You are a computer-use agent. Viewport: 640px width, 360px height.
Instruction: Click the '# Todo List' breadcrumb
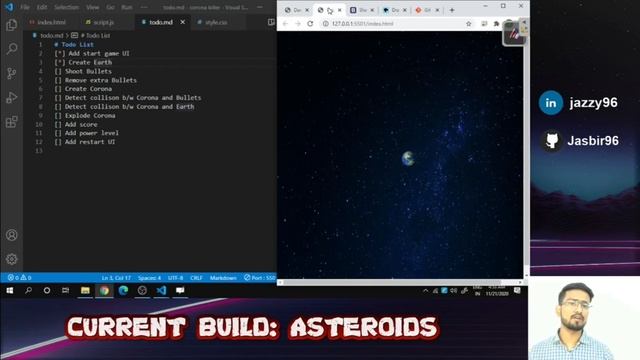pyautogui.click(x=96, y=36)
